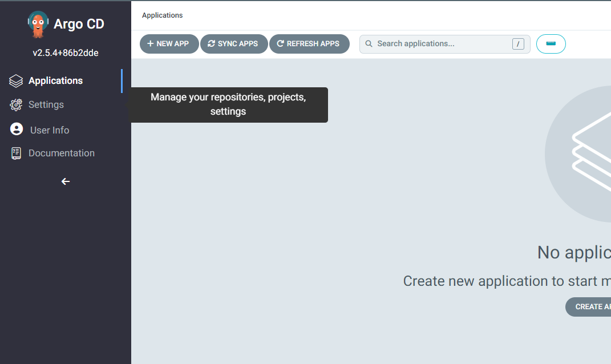The height and width of the screenshot is (364, 611).
Task: Click the Applications breadcrumb at the top
Action: pyautogui.click(x=162, y=15)
